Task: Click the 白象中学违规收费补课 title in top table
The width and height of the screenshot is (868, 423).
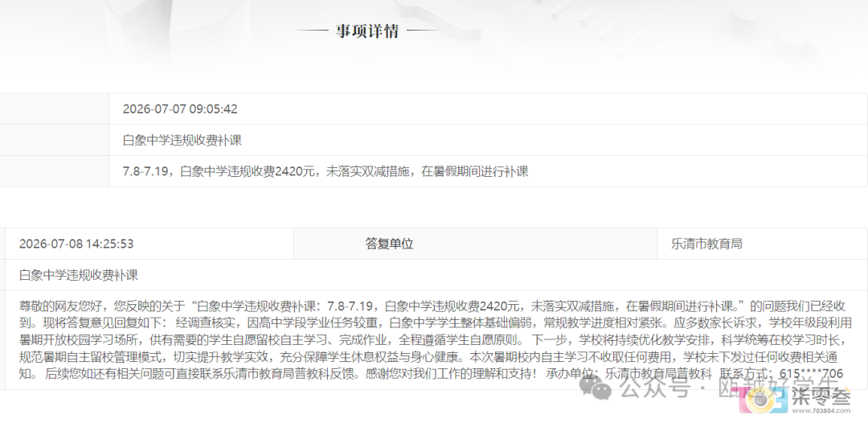Action: click(182, 141)
